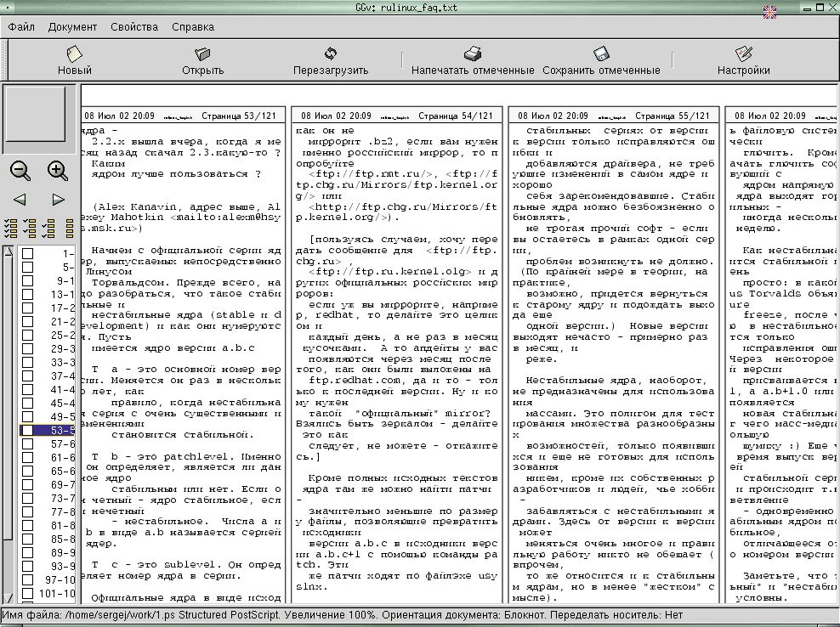
Task: Mark the checkbox for pages 13-1
Action: coord(27,295)
